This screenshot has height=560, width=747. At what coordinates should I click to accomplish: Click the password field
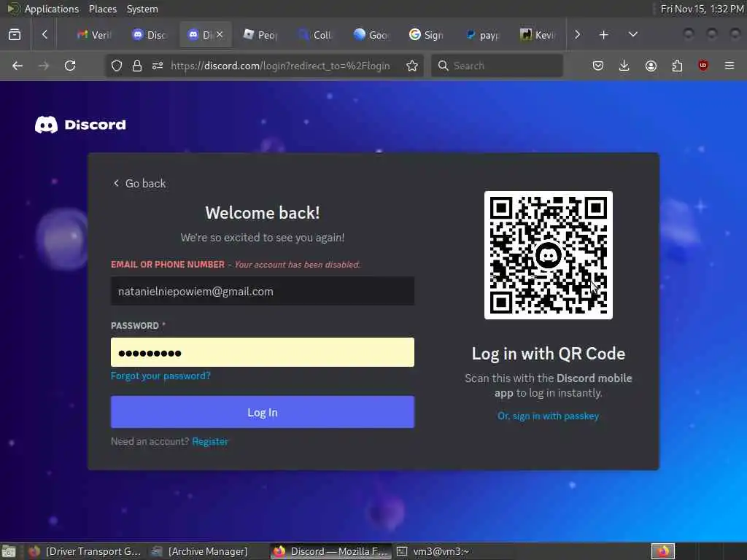263,352
